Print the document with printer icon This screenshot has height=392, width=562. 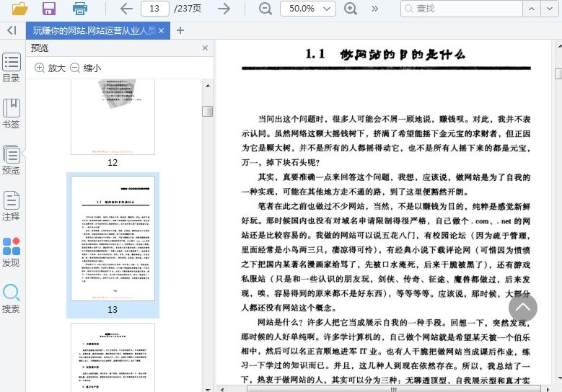pos(79,8)
